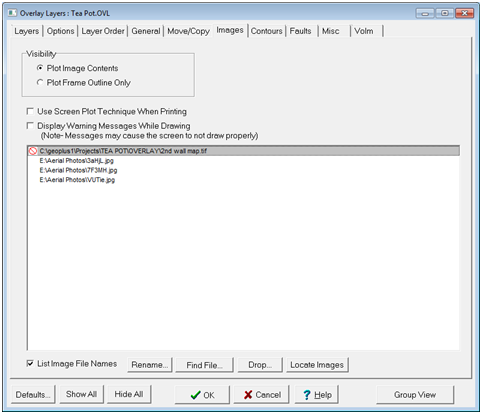Click Locate Images button
Screen dimensions: 482x414
point(317,365)
